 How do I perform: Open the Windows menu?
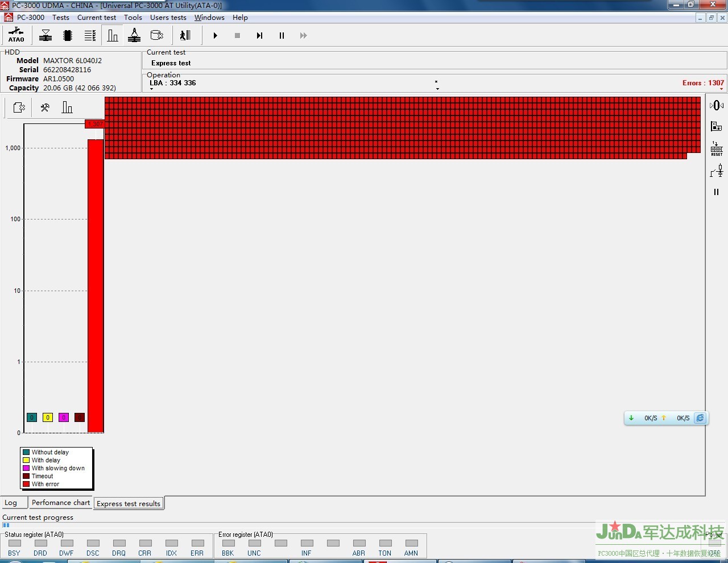click(209, 18)
